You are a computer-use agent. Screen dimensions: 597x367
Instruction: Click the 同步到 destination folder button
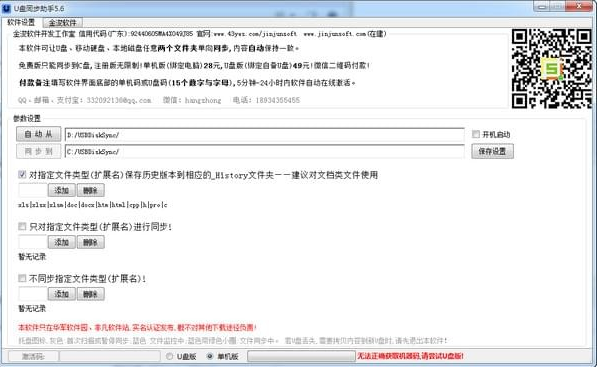pos(38,151)
